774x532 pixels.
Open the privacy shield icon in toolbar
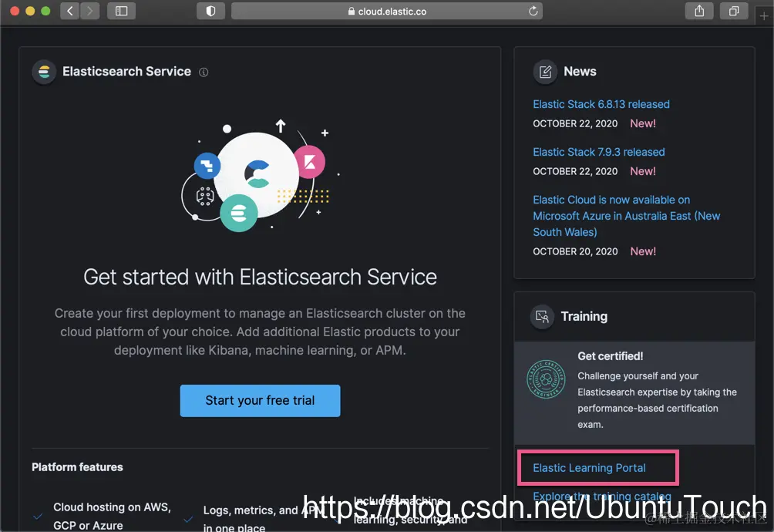click(x=210, y=11)
